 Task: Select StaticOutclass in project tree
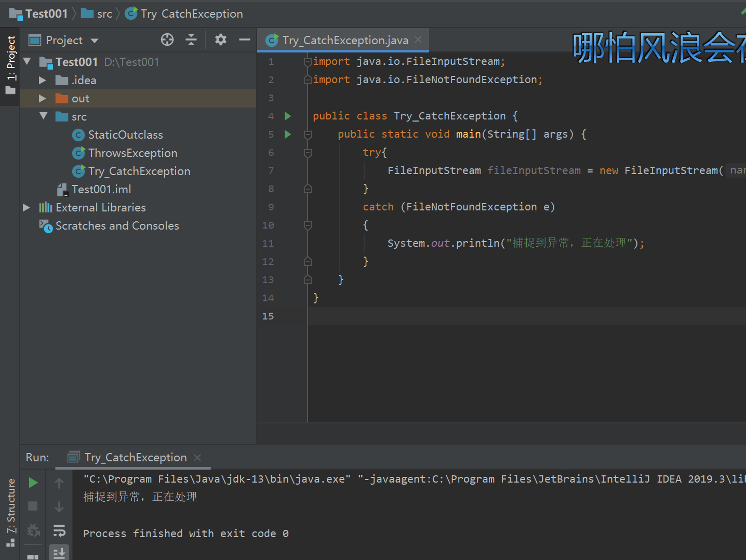tap(125, 135)
